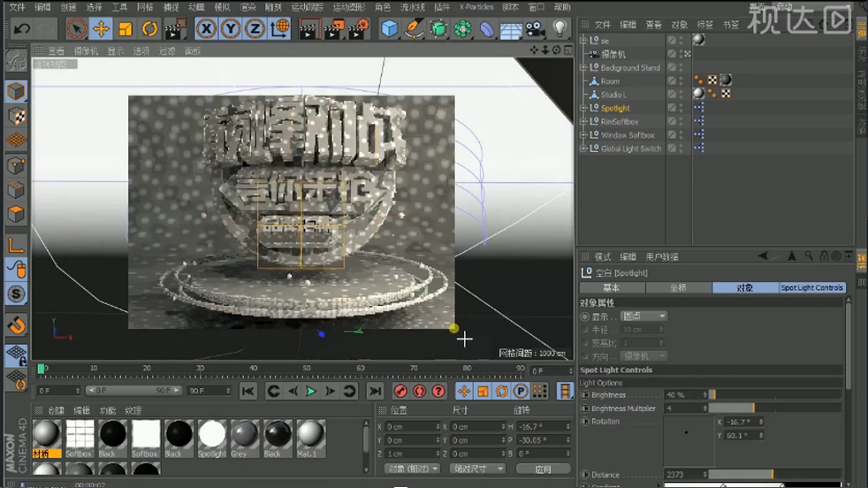Expand the Spotlight object tree

click(582, 108)
